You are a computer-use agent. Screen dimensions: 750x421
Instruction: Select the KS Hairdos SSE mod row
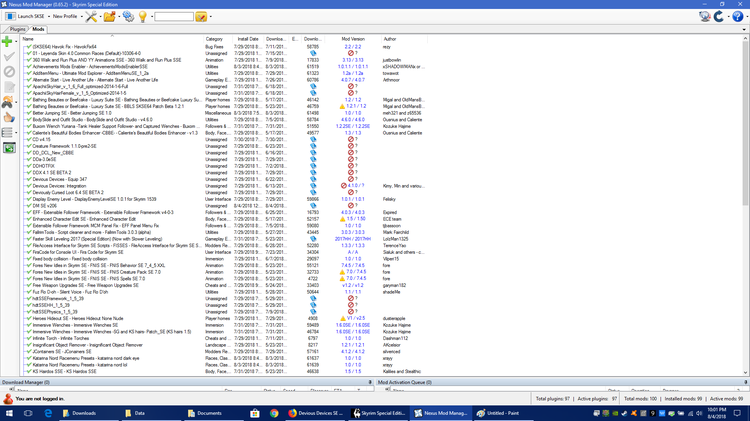[225, 371]
